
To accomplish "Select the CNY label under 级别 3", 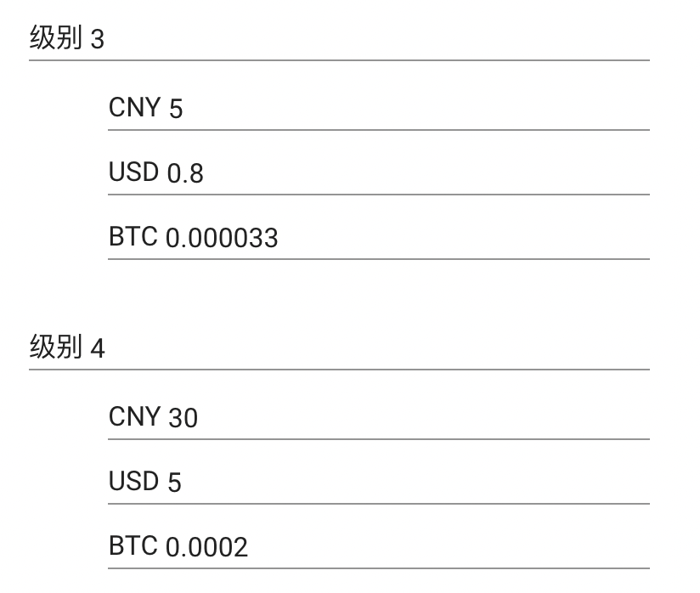I will click(134, 108).
